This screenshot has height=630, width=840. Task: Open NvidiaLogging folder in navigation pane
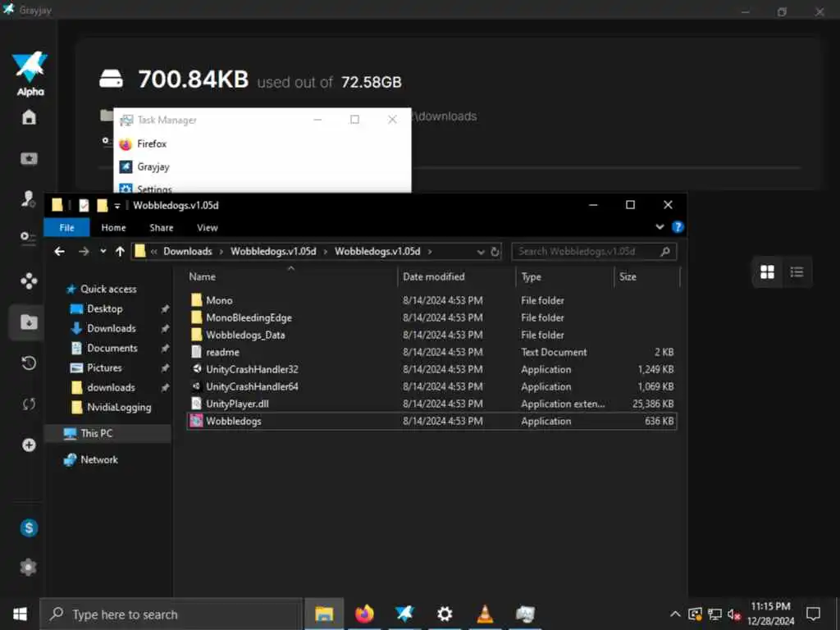[118, 407]
